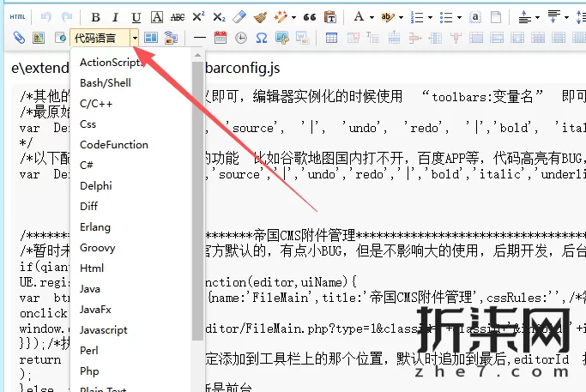Open the spacing-after options arrow
586x392 pixels.
click(566, 17)
